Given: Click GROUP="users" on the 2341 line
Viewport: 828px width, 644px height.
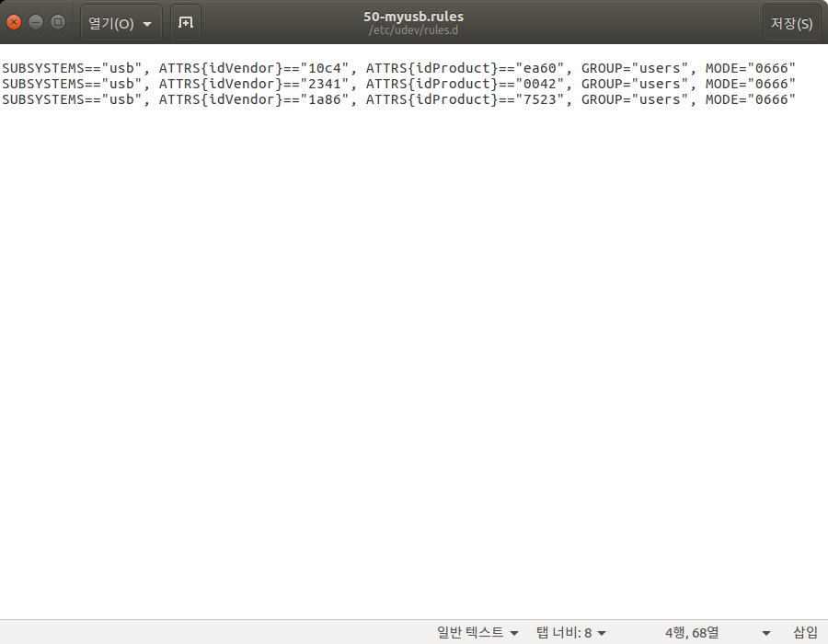Looking at the screenshot, I should coord(635,84).
